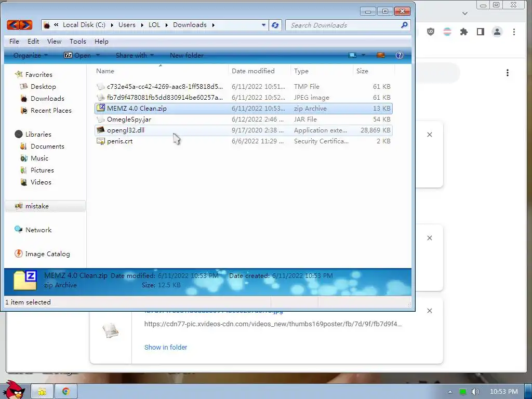Click New folder in toolbar
This screenshot has height=399, width=532.
pyautogui.click(x=187, y=55)
